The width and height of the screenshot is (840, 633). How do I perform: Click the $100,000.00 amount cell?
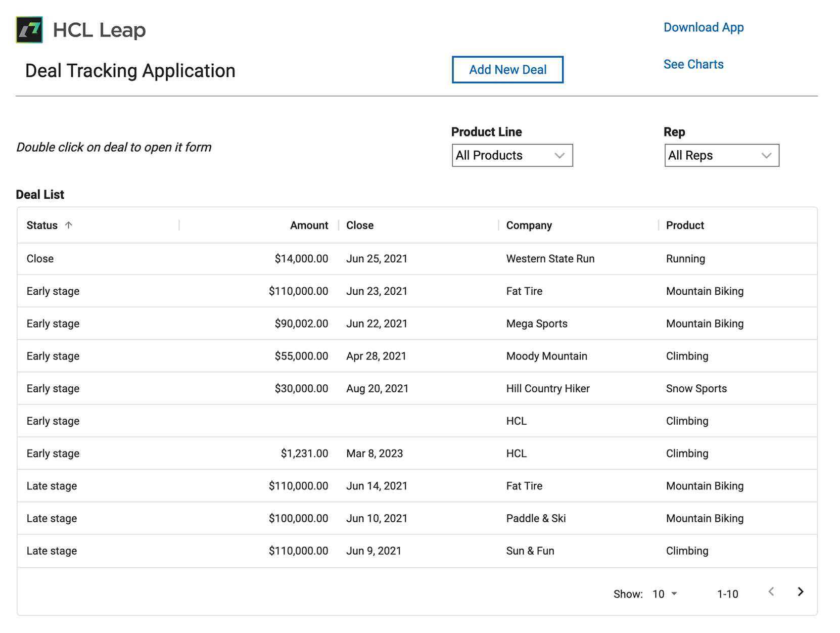(x=298, y=518)
